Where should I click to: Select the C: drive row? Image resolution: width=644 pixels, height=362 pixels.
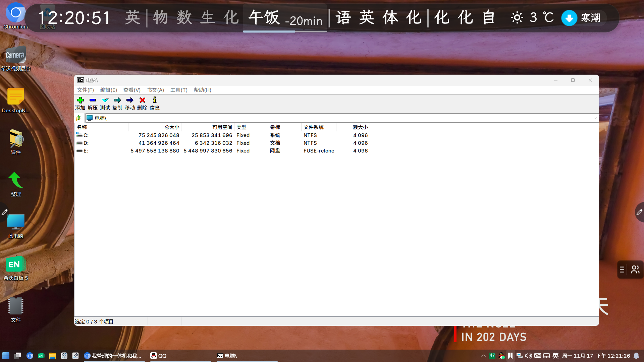[86, 135]
